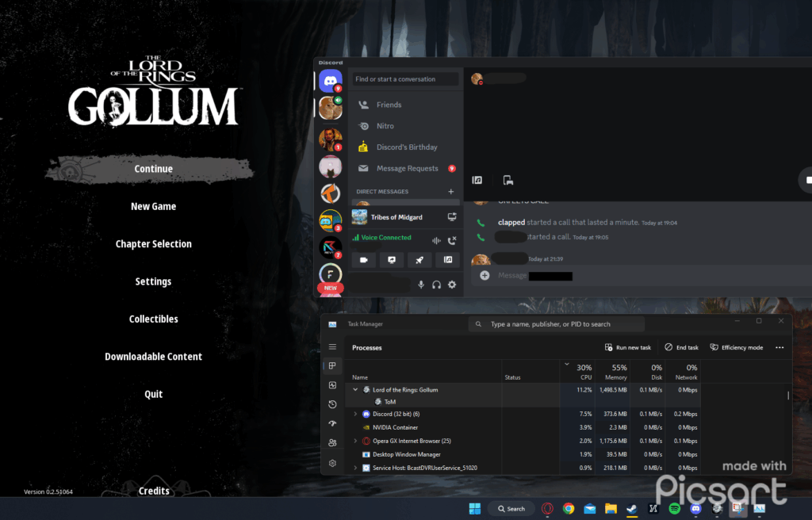Image resolution: width=812 pixels, height=520 pixels.
Task: Click the attach plus button beside Message box
Action: coord(485,276)
